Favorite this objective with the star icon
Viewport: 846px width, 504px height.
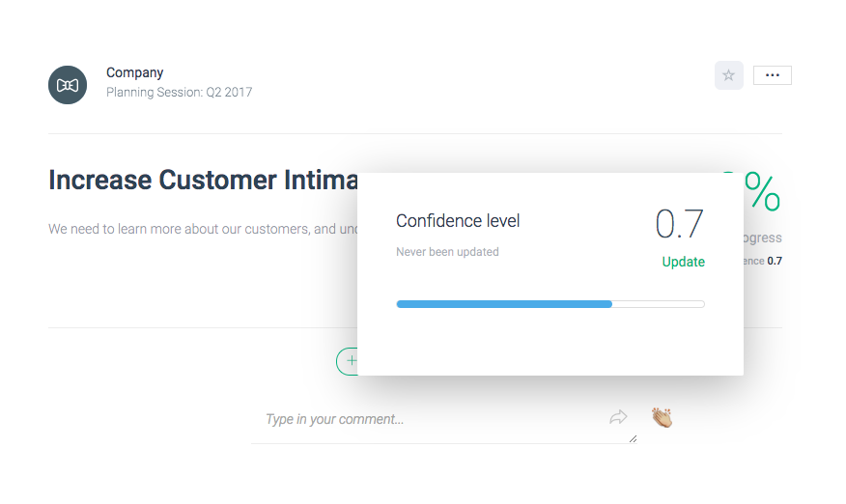tap(729, 75)
